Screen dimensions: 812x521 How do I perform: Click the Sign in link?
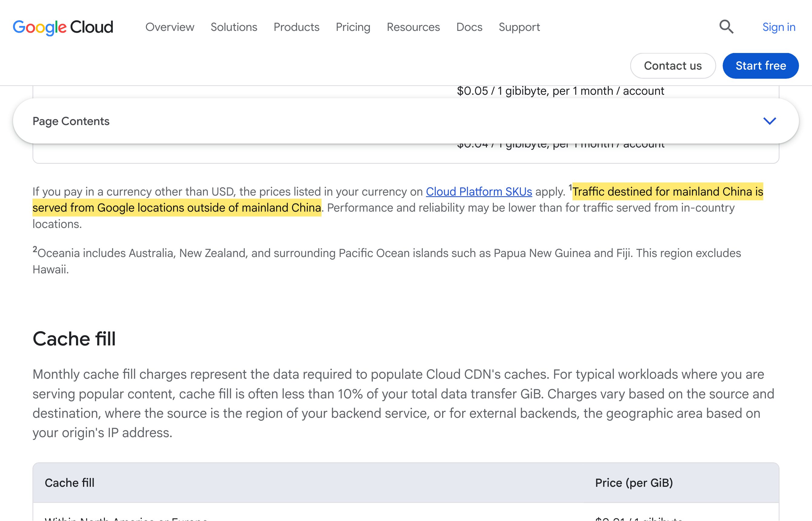click(x=779, y=27)
